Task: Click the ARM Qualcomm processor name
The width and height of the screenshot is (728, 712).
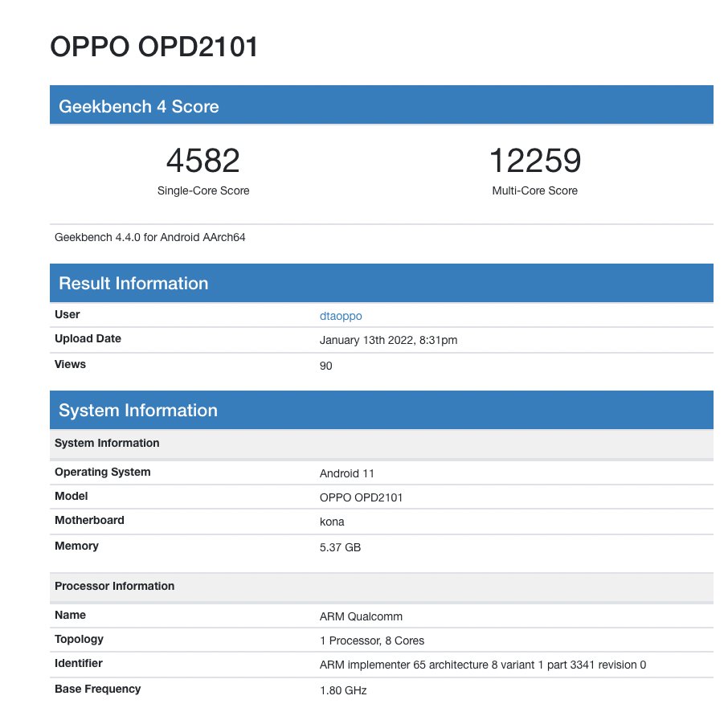Action: pos(361,616)
